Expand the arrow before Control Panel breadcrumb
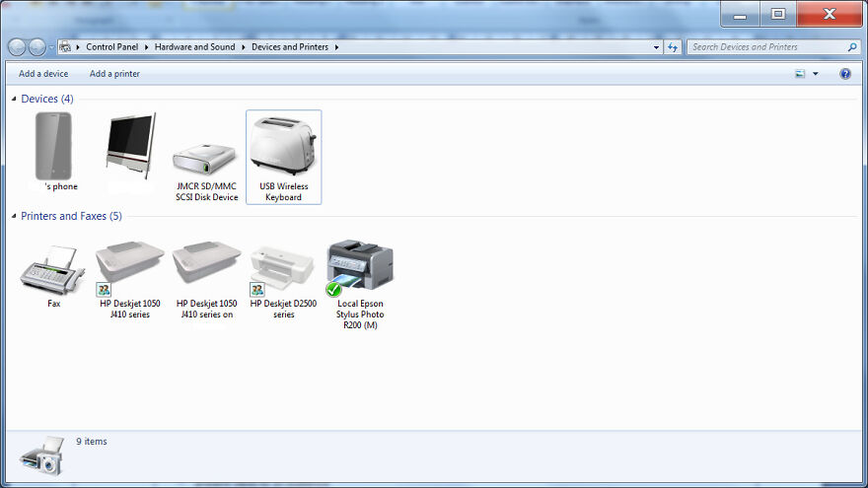 click(x=78, y=47)
